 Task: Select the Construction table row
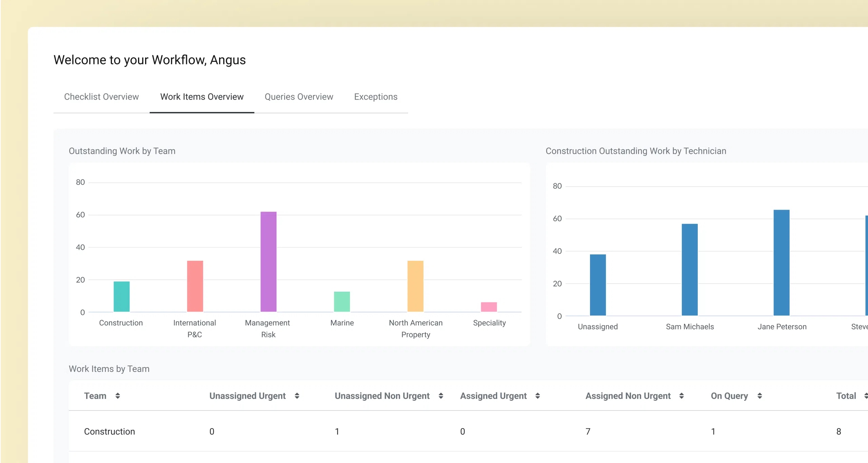pos(110,431)
